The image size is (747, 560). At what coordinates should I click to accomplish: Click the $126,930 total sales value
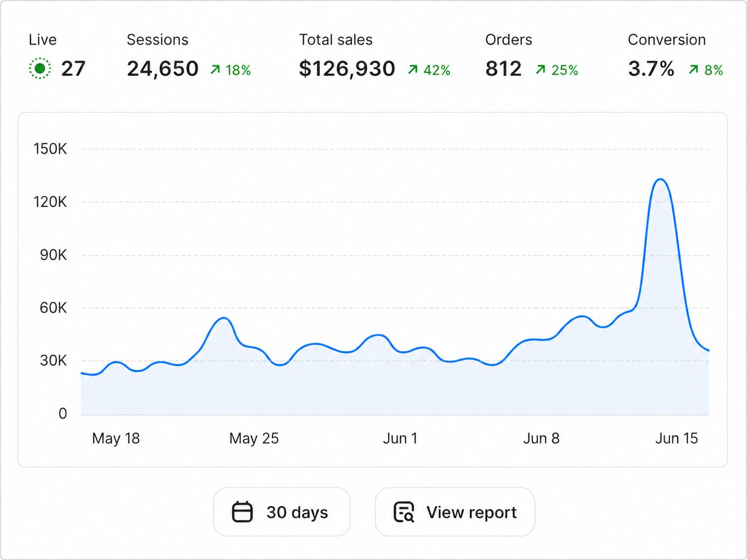(x=347, y=69)
